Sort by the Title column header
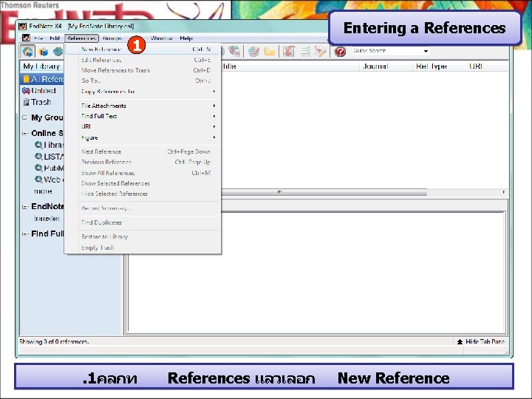Image resolution: width=532 pixels, height=399 pixels. pyautogui.click(x=290, y=66)
